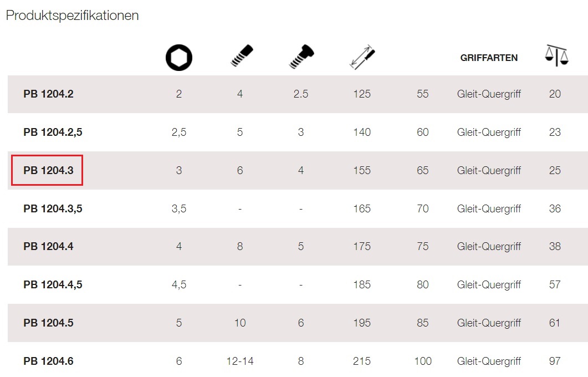Screen dimensions: 588x377
Task: Click the set screw thread icon
Action: tap(242, 56)
